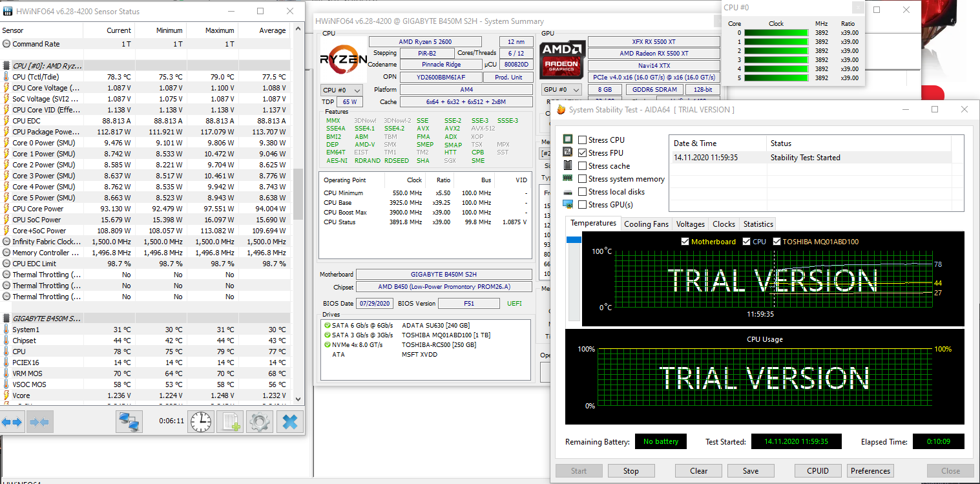
Task: Click the CPU chip icon beside Stress CPU
Action: pyautogui.click(x=568, y=140)
